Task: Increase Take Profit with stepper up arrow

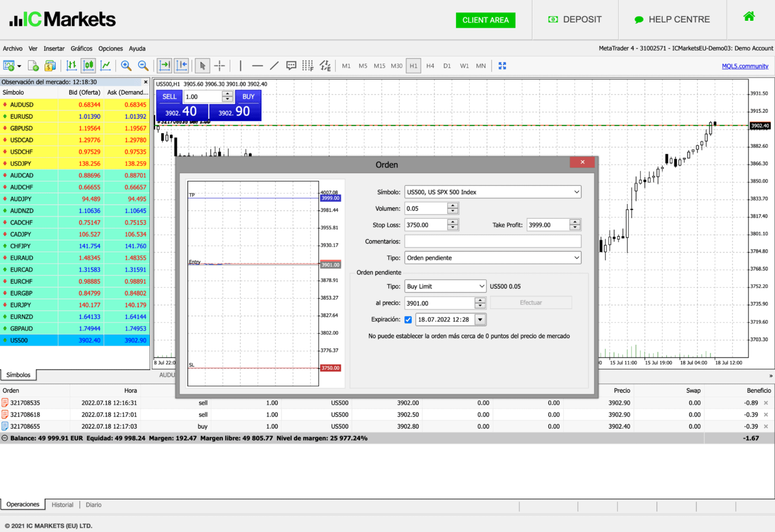Action: [575, 222]
